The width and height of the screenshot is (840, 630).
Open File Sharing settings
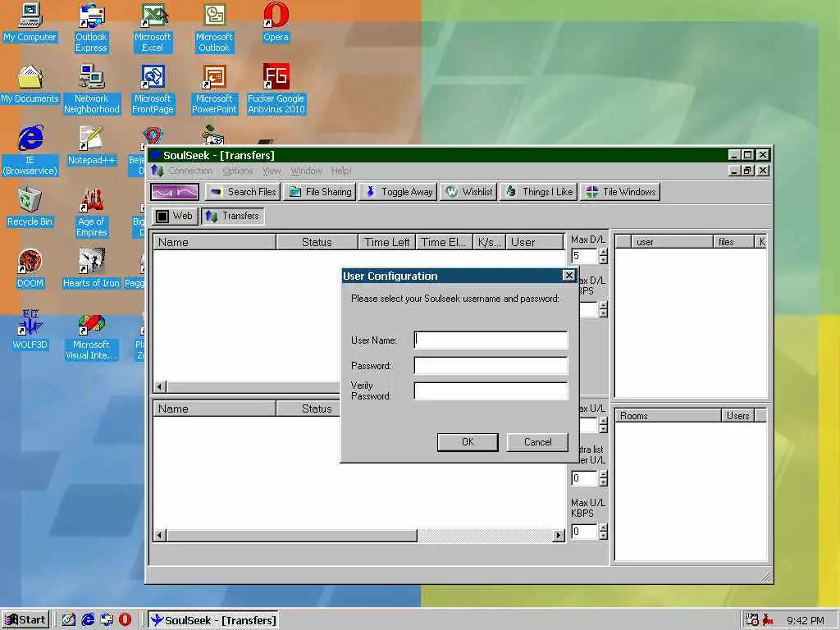point(320,192)
